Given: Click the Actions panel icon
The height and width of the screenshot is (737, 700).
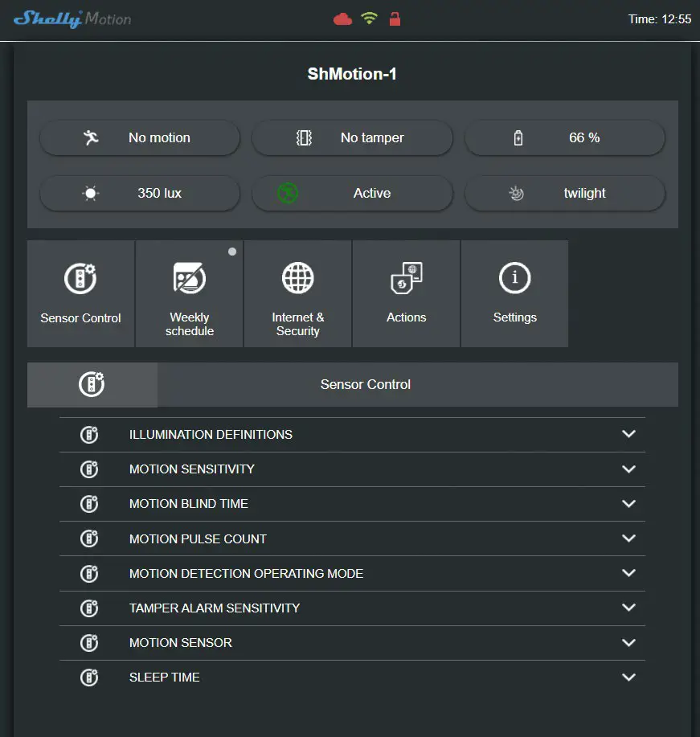Looking at the screenshot, I should tap(406, 277).
